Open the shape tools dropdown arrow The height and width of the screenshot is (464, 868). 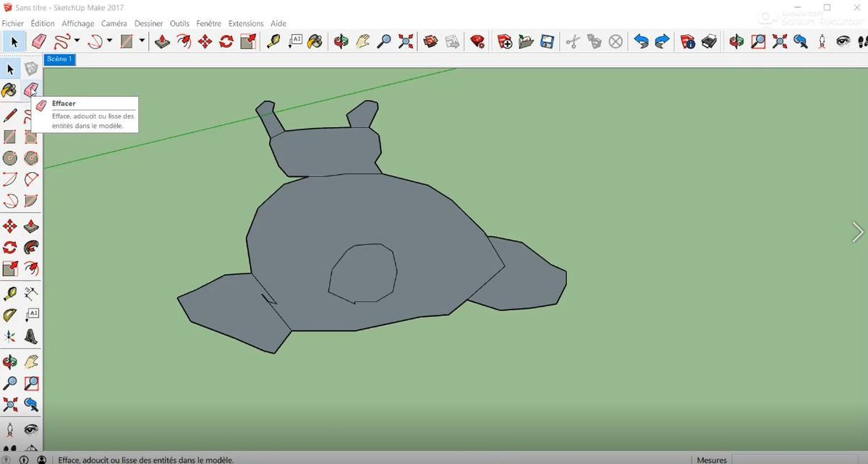(142, 41)
